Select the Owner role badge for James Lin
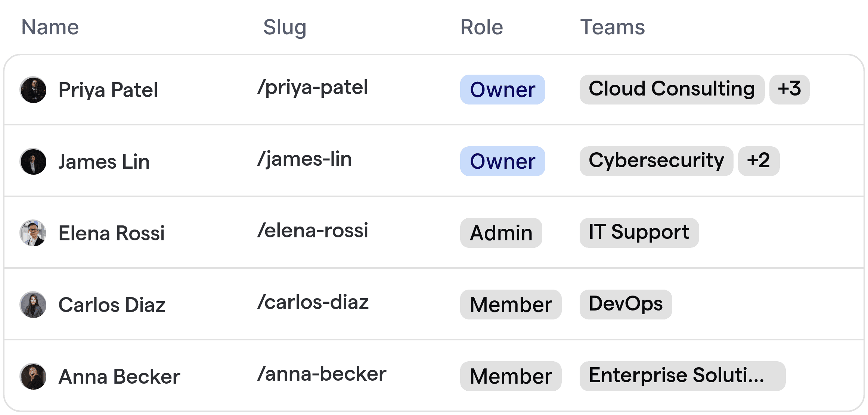The height and width of the screenshot is (415, 868). click(x=502, y=161)
